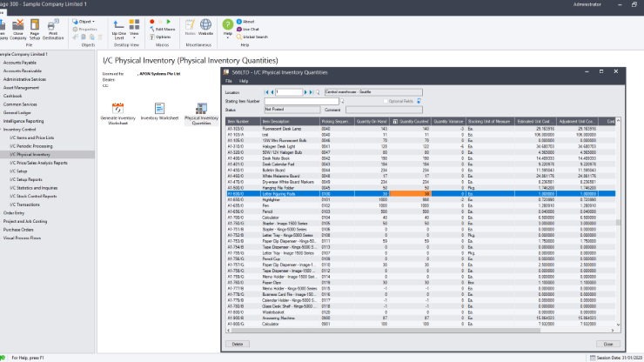Click the Location input field
The width and height of the screenshot is (644, 362).
coord(289,92)
